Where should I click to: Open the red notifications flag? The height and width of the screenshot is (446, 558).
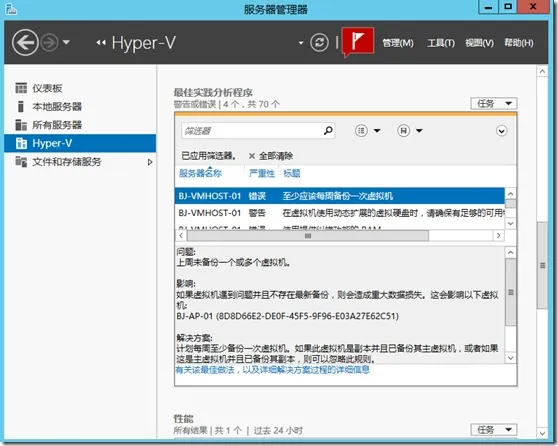pos(358,42)
